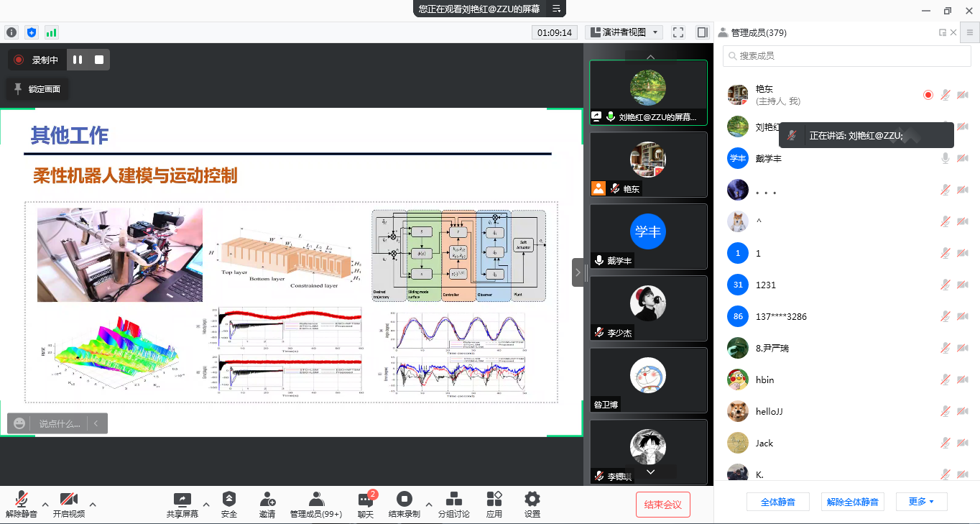Open the Chat panel
This screenshot has width=980, height=524.
[x=366, y=504]
